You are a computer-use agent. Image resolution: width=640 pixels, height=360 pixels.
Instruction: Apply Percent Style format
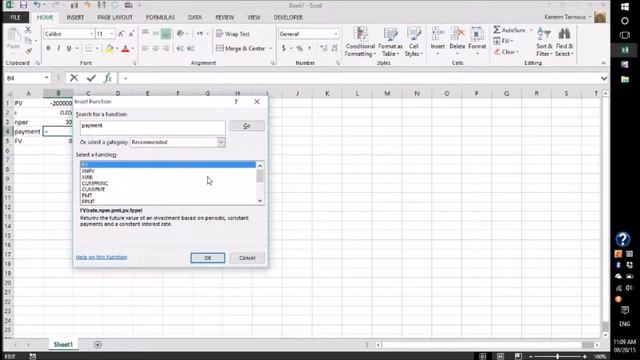tap(300, 49)
